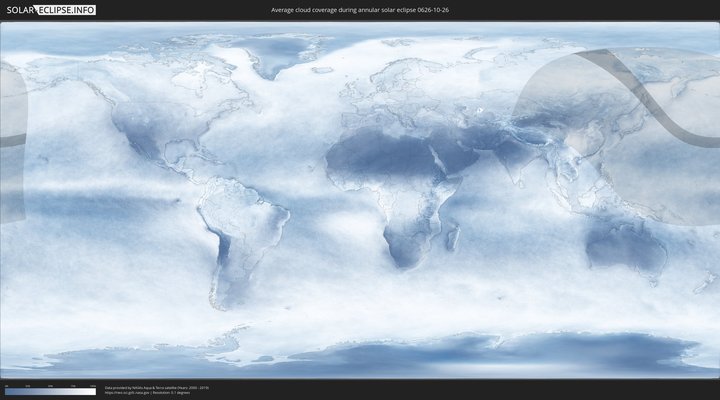The image size is (720, 400).
Task: Click the neo.sci.gsfc.nasa.gov resolution line
Action: coord(147,393)
